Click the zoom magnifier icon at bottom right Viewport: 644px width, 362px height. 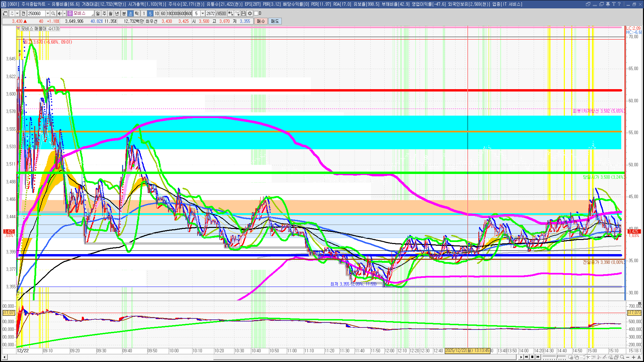point(623,357)
